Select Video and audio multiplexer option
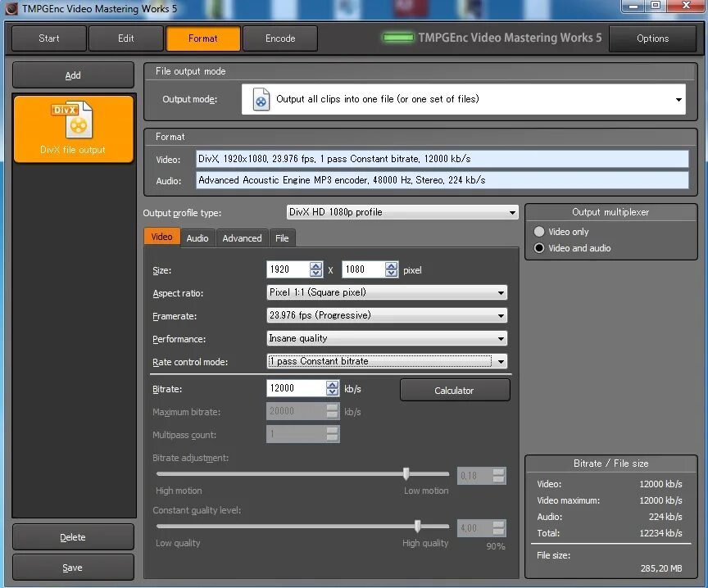 point(539,248)
